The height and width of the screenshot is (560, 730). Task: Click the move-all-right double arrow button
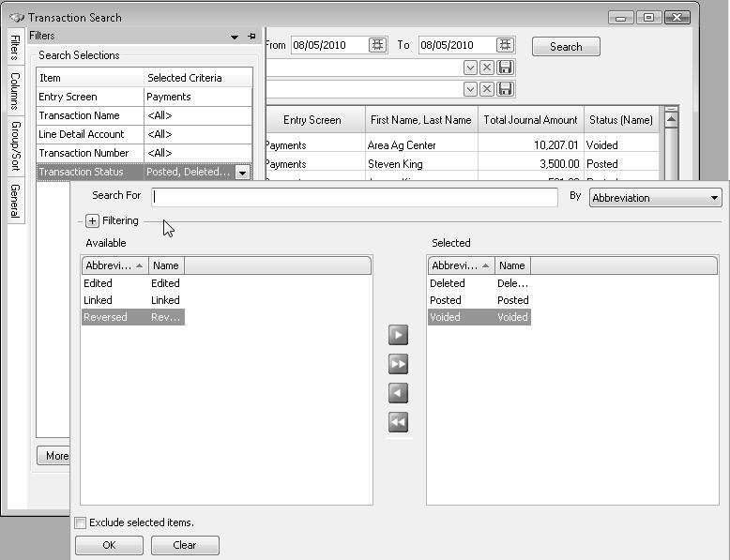[398, 364]
